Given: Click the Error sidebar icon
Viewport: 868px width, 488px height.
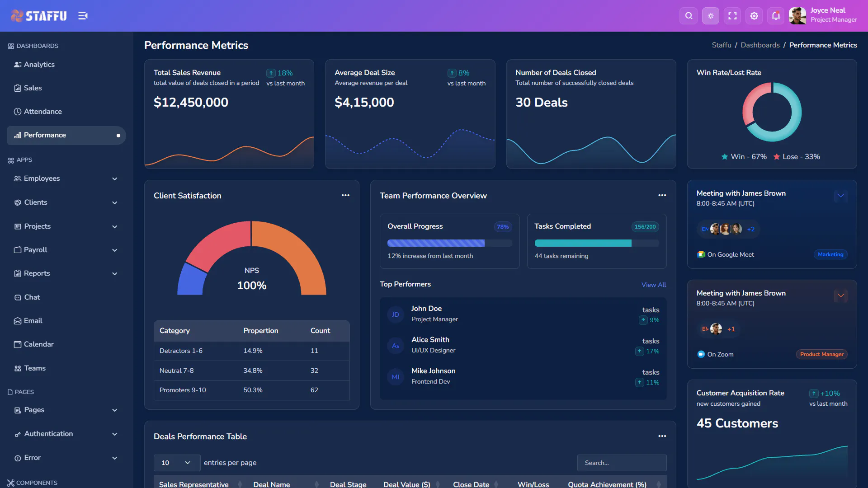Looking at the screenshot, I should (18, 458).
